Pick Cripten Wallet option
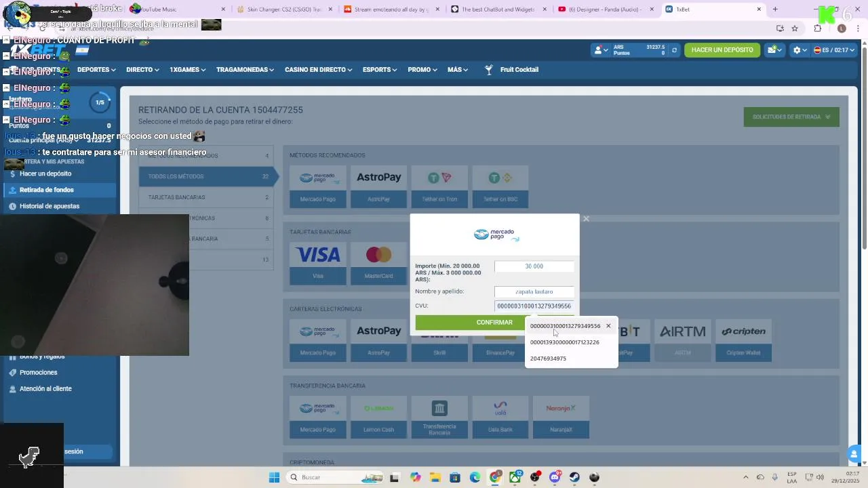This screenshot has width=868, height=488. pos(743,340)
